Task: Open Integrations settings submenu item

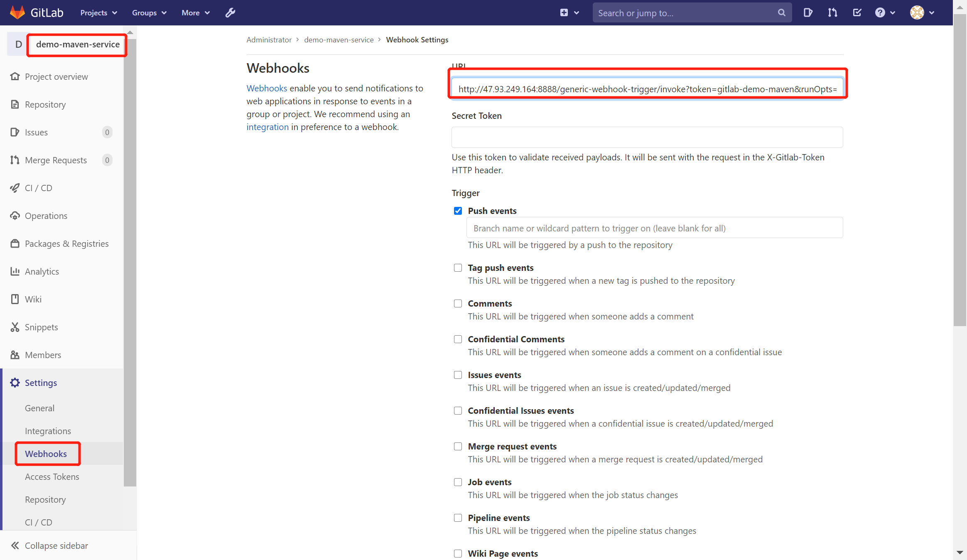Action: [48, 431]
